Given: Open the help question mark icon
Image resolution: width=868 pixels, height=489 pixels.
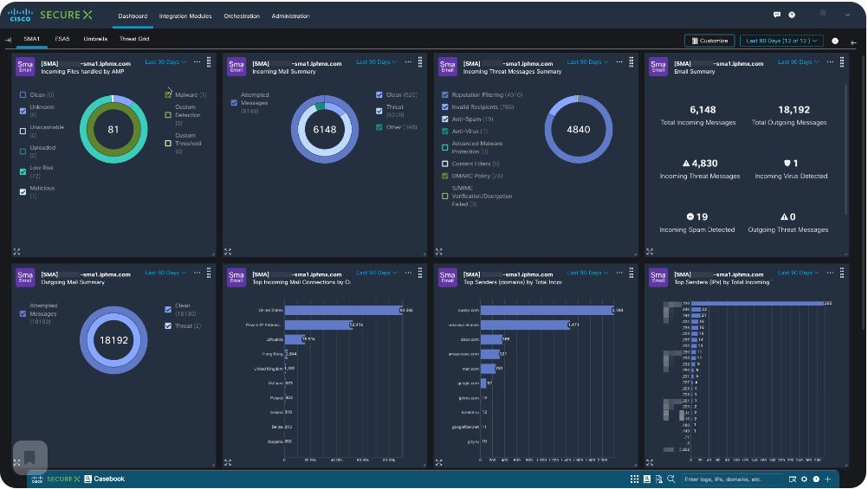Looking at the screenshot, I should [792, 15].
